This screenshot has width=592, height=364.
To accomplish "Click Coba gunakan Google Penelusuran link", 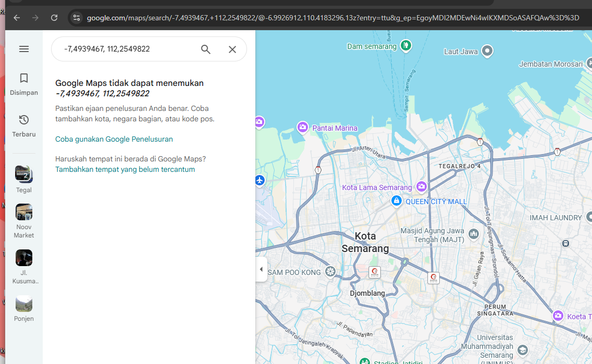I will (x=114, y=139).
